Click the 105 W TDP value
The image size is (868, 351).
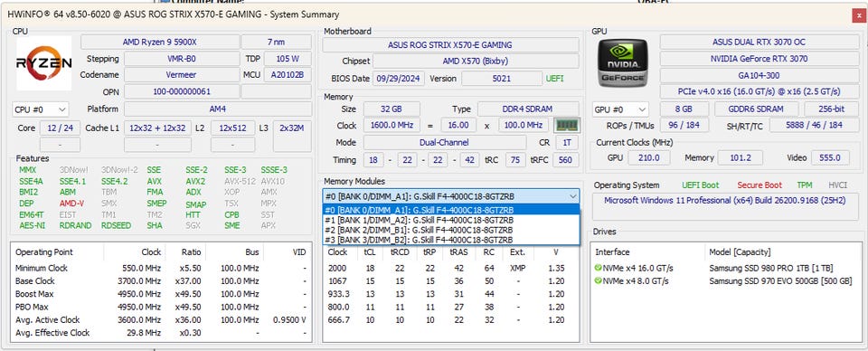[288, 59]
